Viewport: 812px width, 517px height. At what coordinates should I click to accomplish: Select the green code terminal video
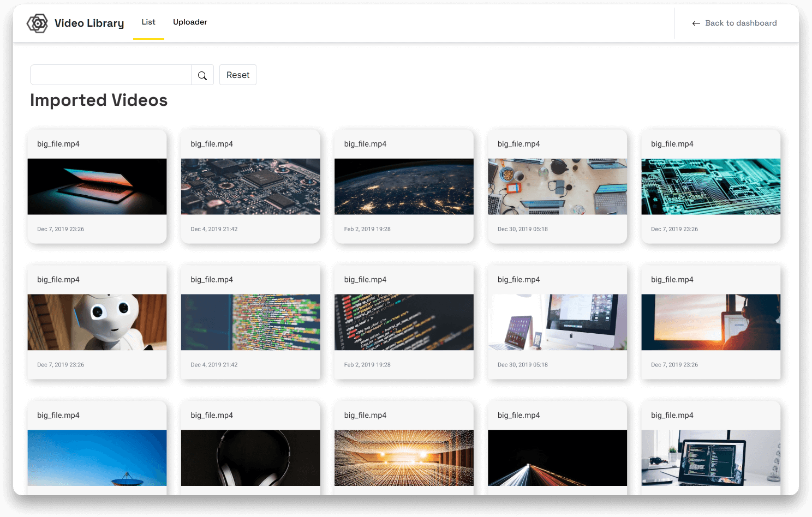(x=250, y=322)
